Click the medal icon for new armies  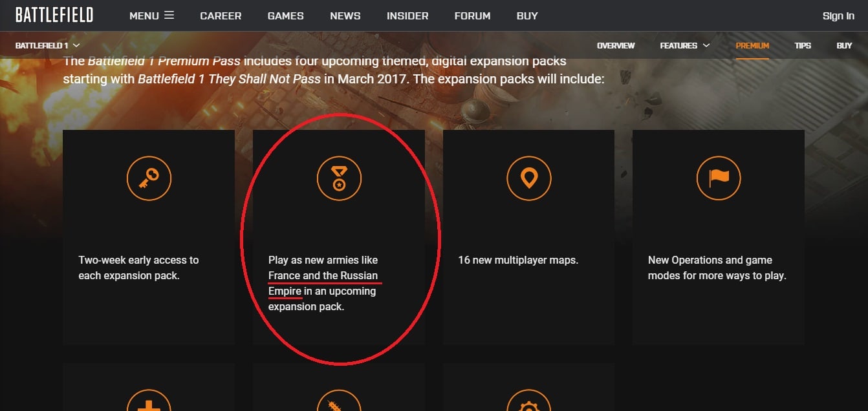[x=339, y=178]
